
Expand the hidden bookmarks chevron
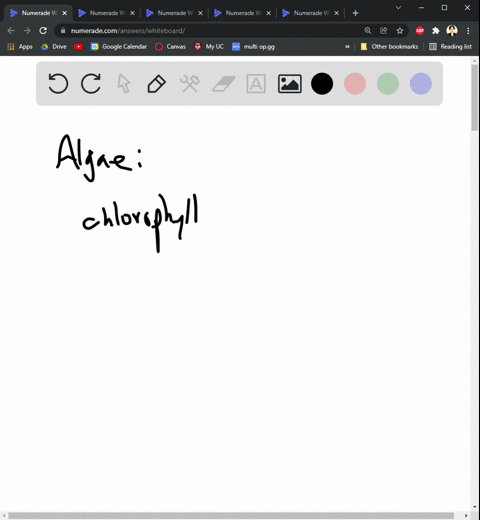[347, 47]
